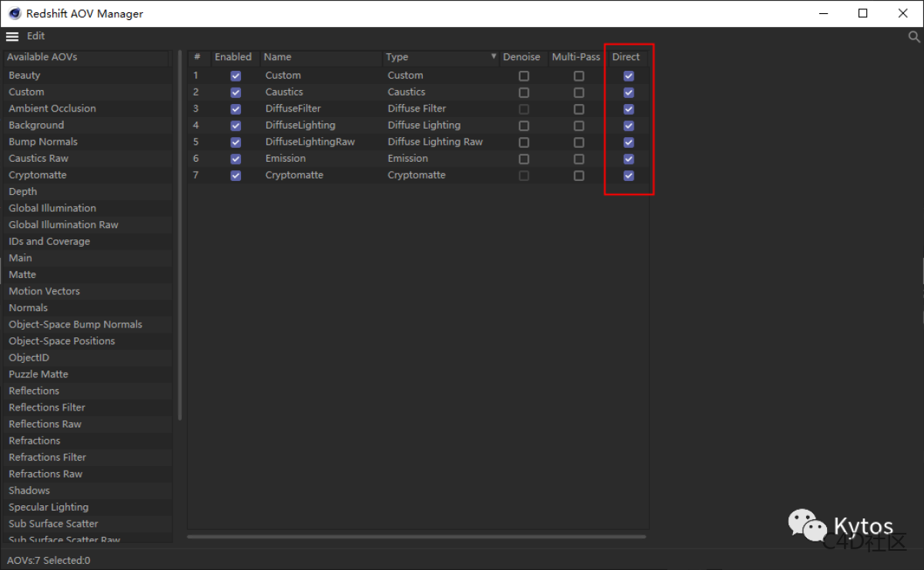924x570 pixels.
Task: Open the hamburger menu icon
Action: pos(12,35)
